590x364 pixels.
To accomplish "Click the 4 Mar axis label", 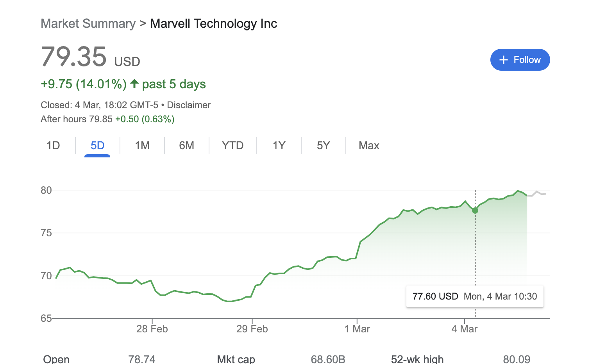I will pos(465,329).
